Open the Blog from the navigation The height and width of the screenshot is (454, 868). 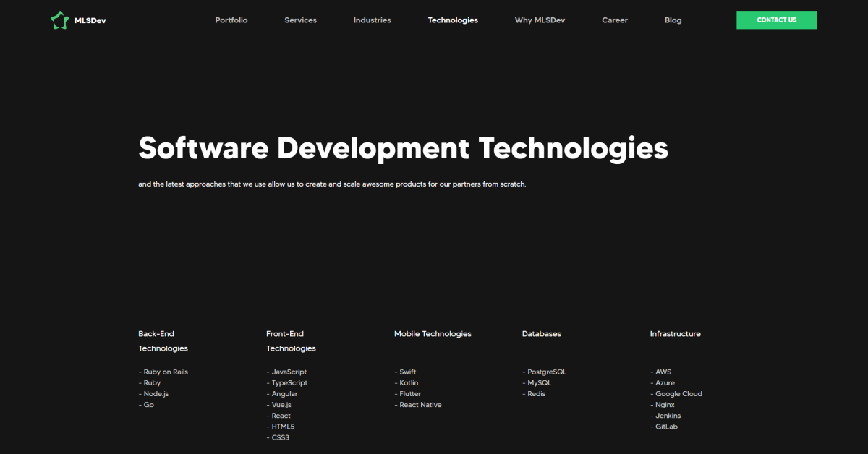pos(673,20)
